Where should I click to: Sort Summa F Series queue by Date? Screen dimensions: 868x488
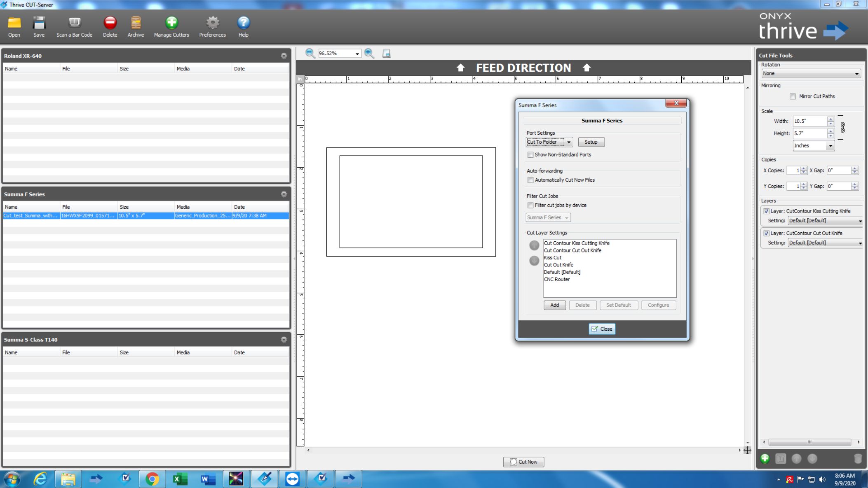tap(260, 207)
